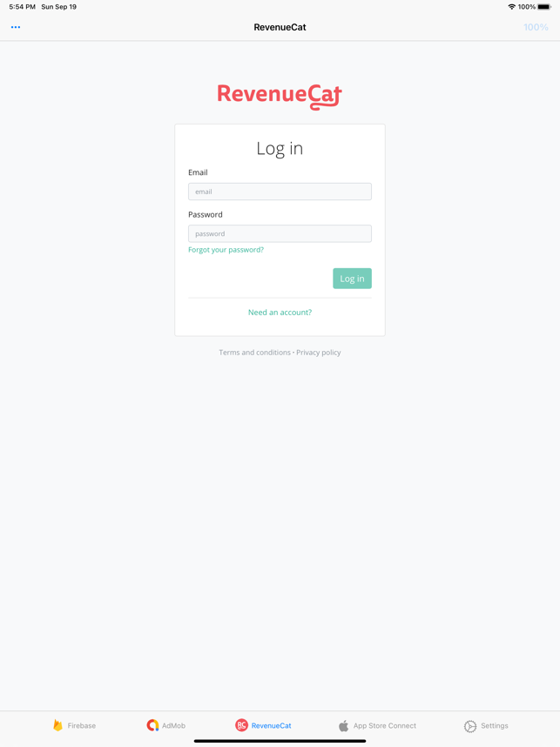The image size is (560, 747).
Task: Open the three-dots menu at top left
Action: 16,27
